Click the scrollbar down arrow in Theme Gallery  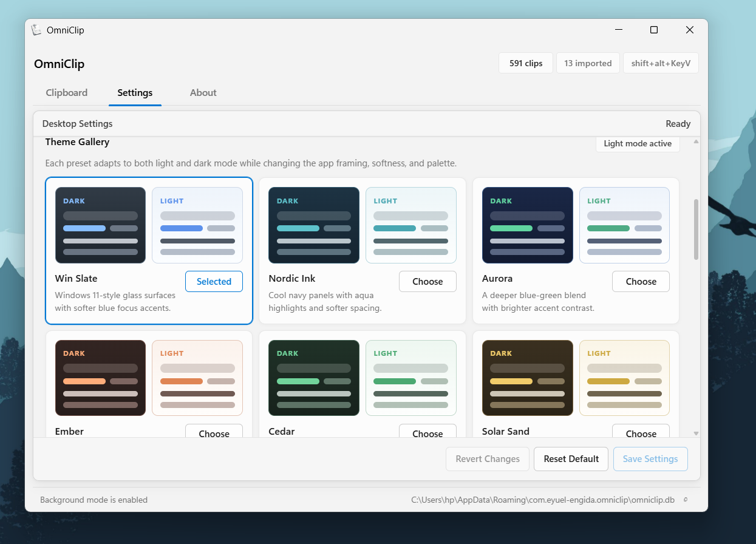(696, 433)
